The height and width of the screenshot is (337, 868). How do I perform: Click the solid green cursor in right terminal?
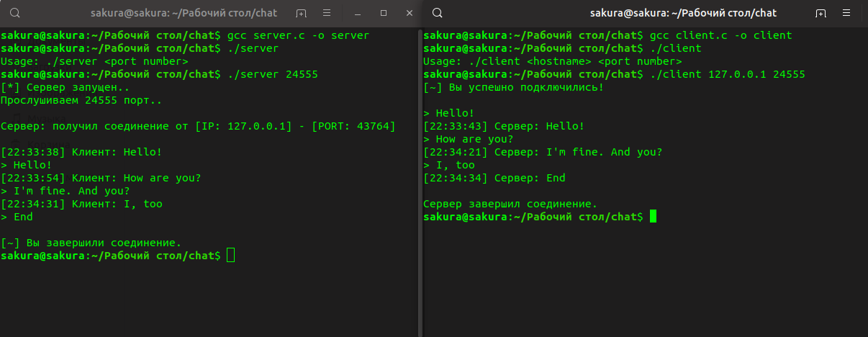coord(653,217)
